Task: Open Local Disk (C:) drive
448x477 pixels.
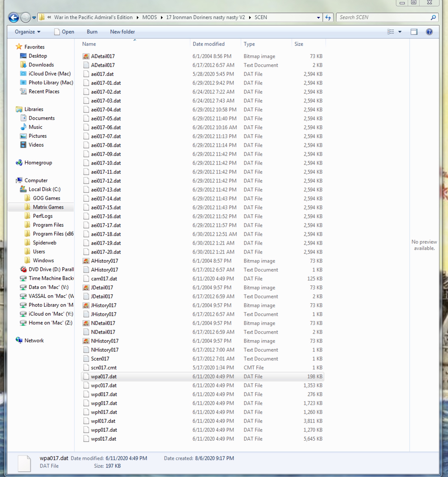Action: tap(45, 189)
